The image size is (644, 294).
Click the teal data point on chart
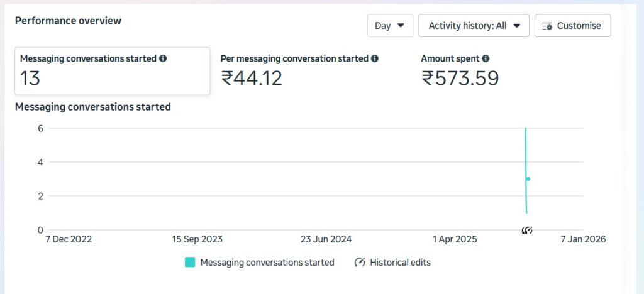[x=528, y=179]
